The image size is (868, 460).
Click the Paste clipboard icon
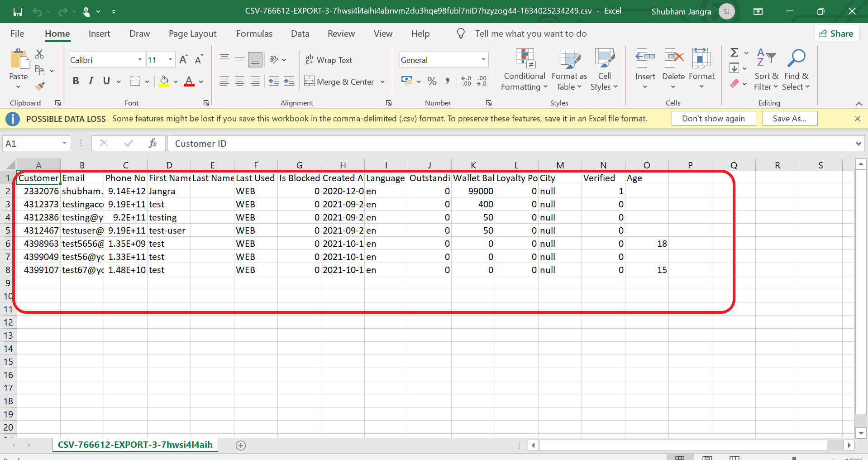click(x=19, y=59)
